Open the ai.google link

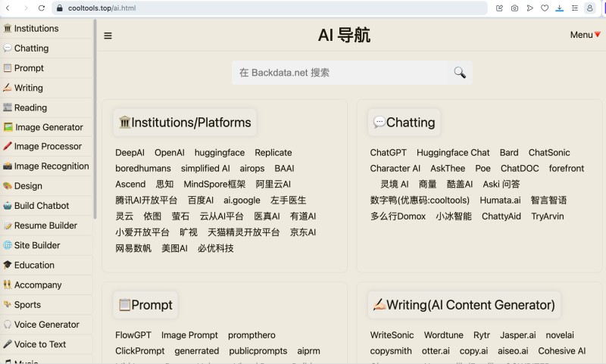click(242, 201)
